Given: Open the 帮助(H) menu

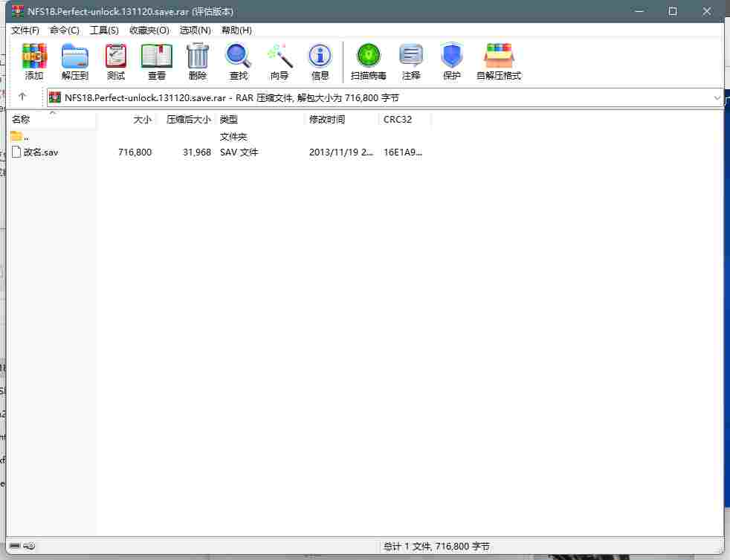Looking at the screenshot, I should tap(236, 30).
